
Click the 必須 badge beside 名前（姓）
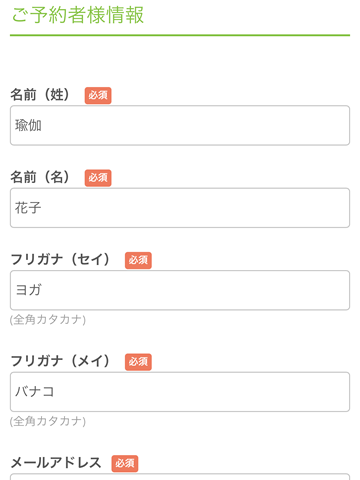(x=98, y=95)
